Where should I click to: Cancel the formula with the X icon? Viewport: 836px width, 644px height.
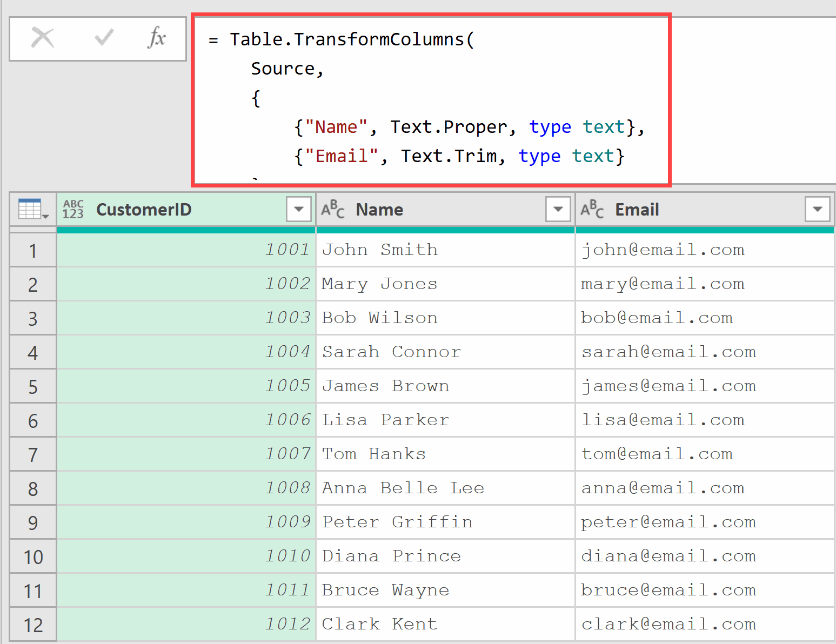point(43,38)
